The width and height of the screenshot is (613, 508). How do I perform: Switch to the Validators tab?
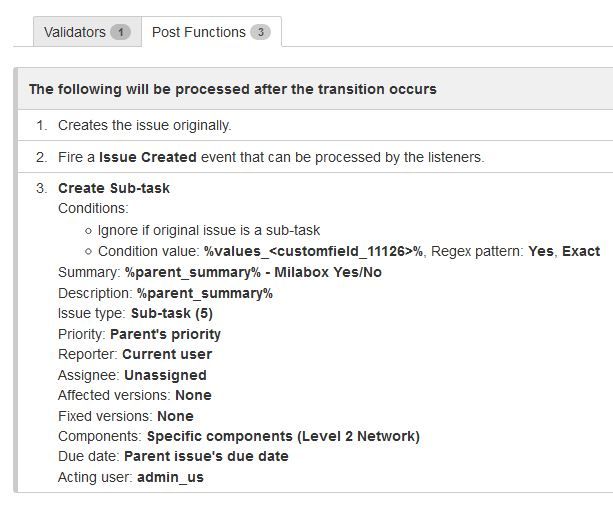click(74, 32)
